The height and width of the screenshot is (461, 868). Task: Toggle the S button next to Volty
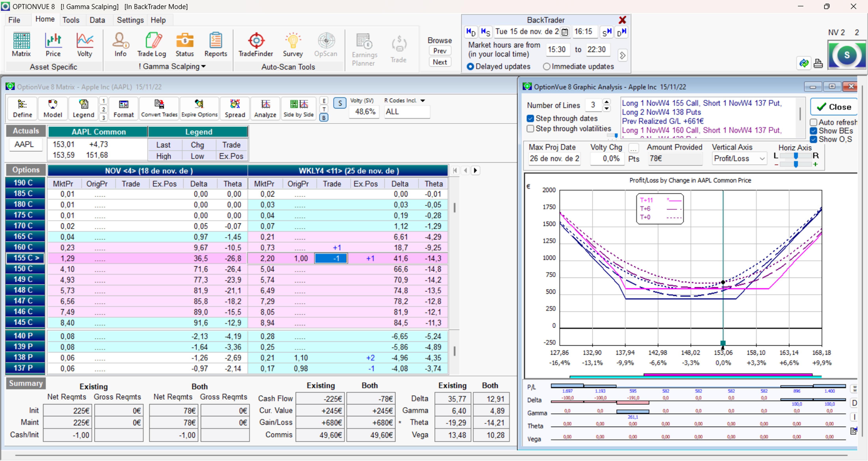340,103
